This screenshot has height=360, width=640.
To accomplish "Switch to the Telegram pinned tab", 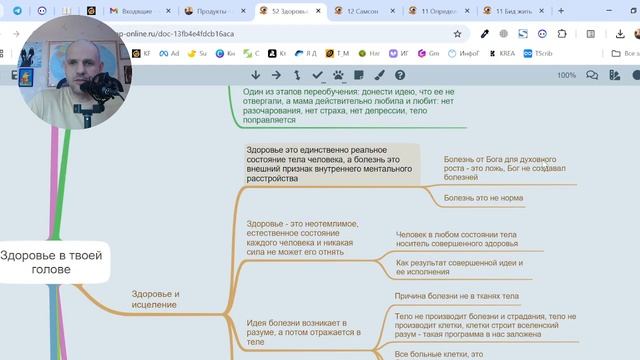I will (17, 11).
